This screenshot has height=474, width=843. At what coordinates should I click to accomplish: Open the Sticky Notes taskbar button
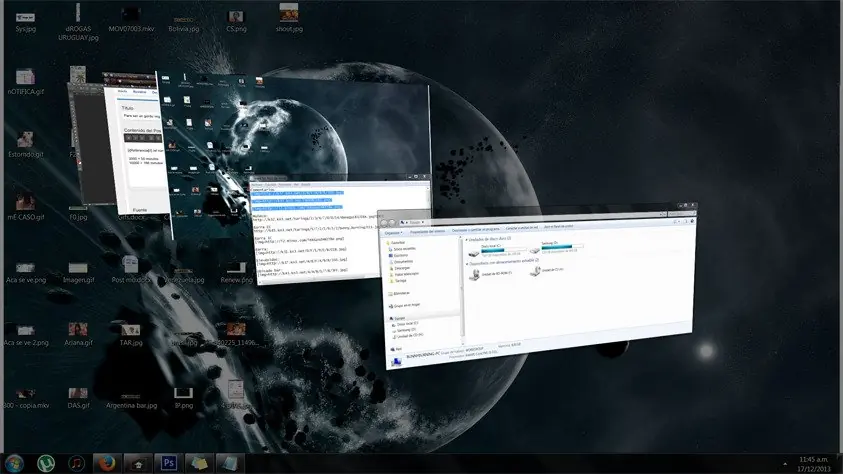[199, 463]
